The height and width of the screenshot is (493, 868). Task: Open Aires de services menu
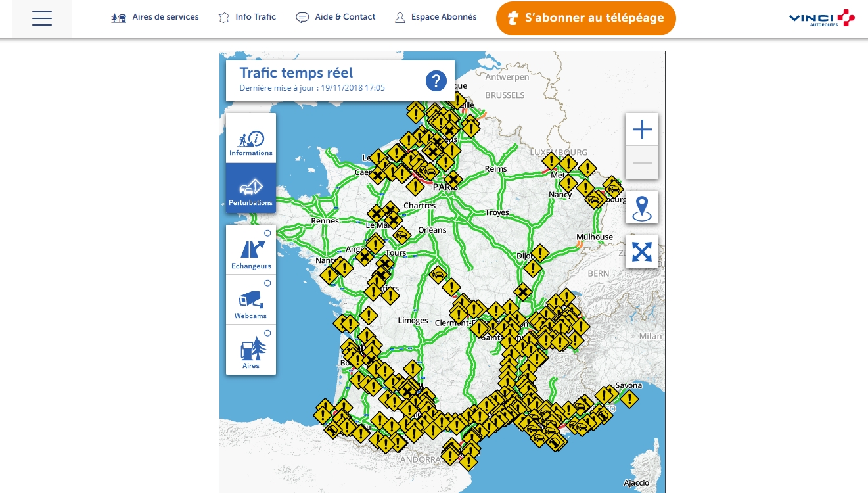(155, 17)
